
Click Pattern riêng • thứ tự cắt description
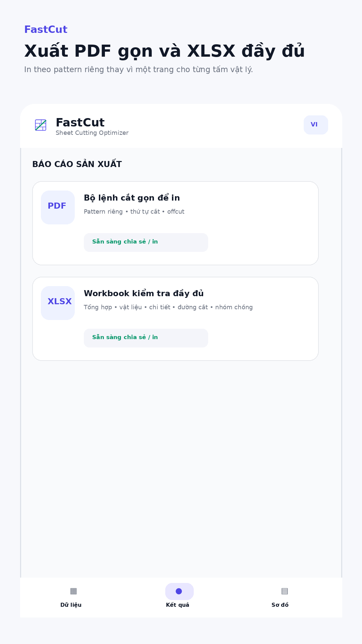pyautogui.click(x=134, y=212)
